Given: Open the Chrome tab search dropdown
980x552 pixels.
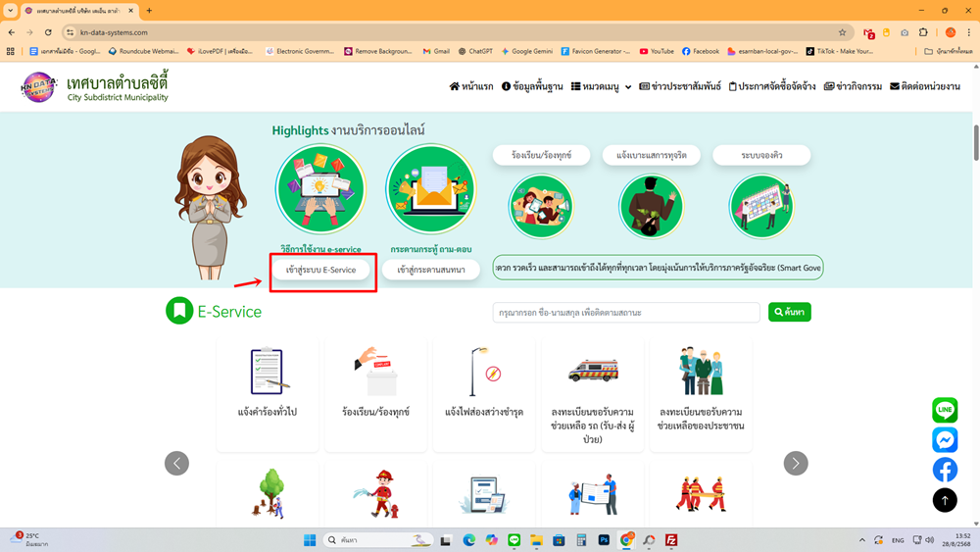Looking at the screenshot, I should [10, 11].
